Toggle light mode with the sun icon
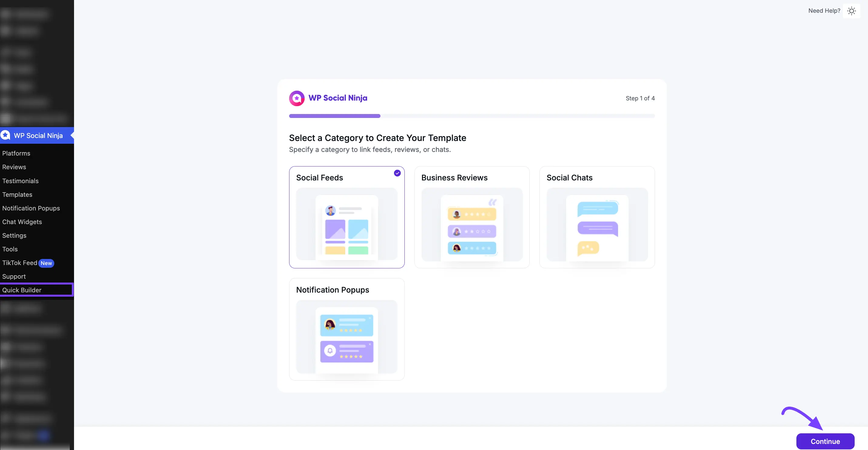 coord(852,11)
